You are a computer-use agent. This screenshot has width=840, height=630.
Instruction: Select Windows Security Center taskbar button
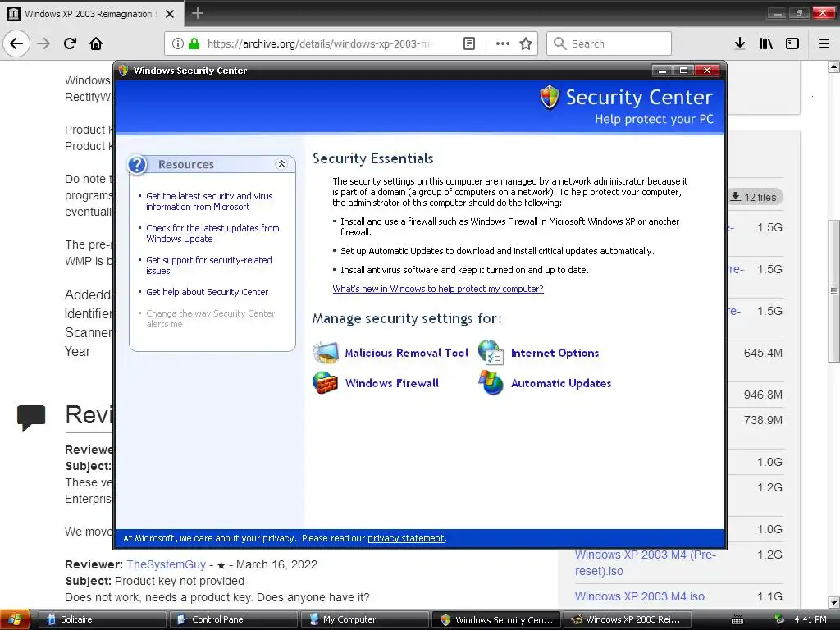point(495,620)
